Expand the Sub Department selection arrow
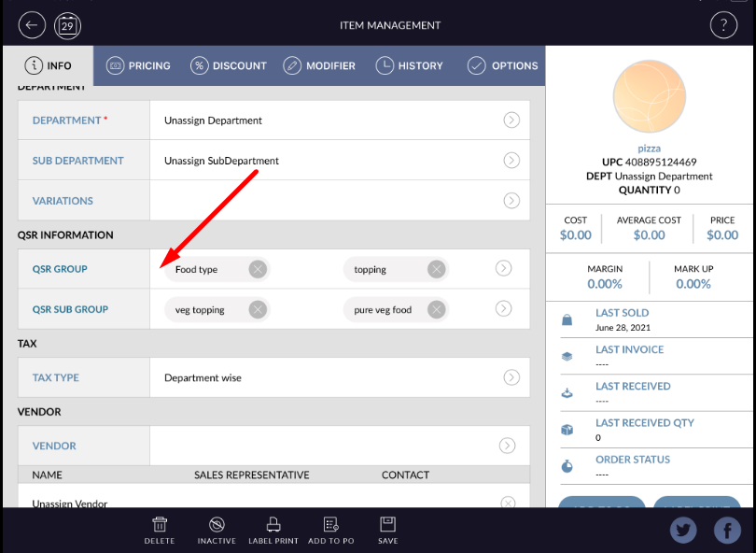 tap(511, 160)
